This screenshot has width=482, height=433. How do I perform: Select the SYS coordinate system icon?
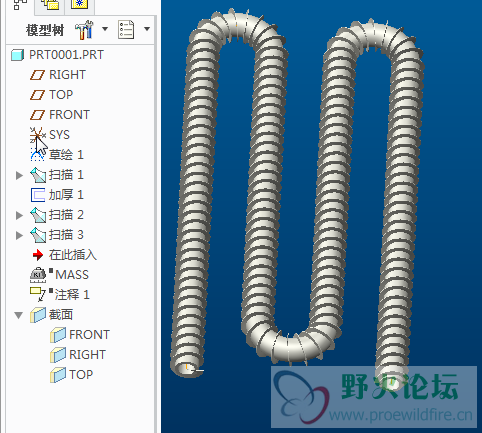(x=38, y=135)
